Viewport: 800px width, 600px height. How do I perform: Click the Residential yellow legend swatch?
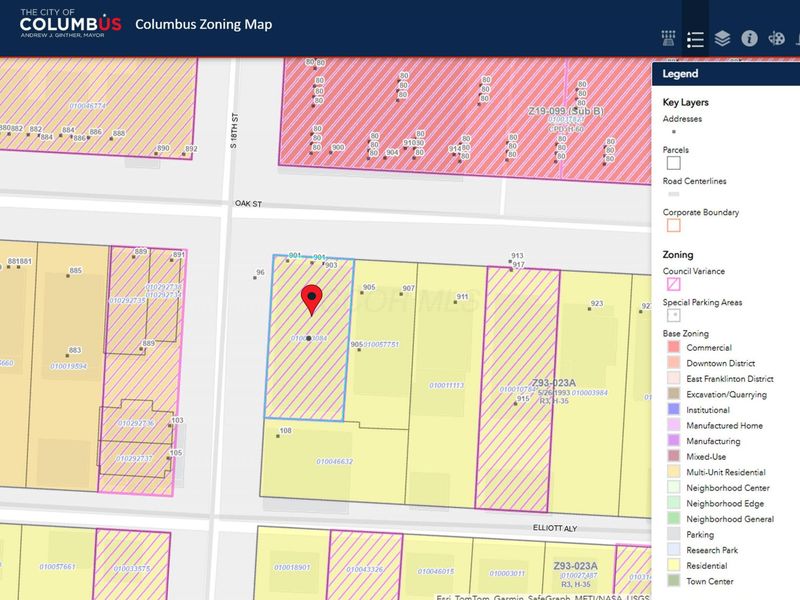673,565
